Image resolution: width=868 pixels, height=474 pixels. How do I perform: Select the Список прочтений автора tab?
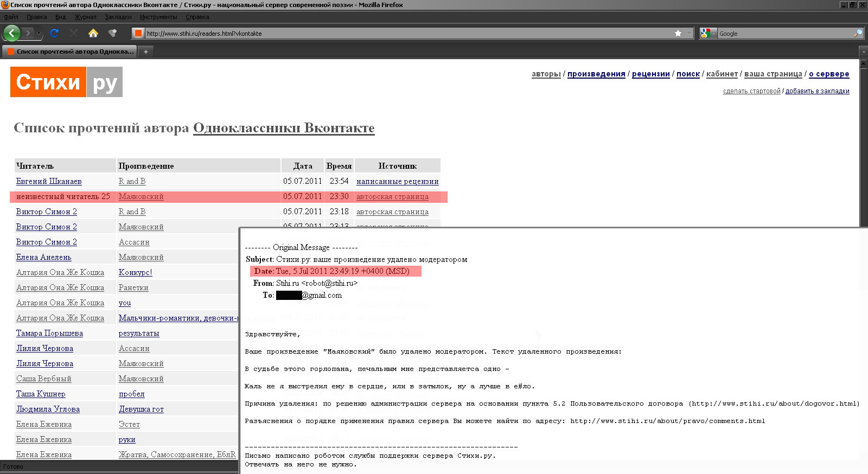coord(69,52)
